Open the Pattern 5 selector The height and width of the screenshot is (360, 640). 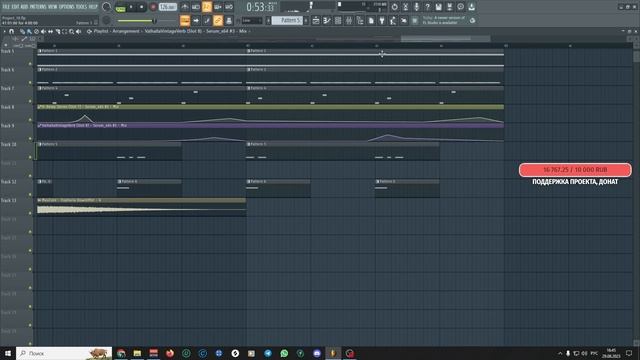[287, 20]
